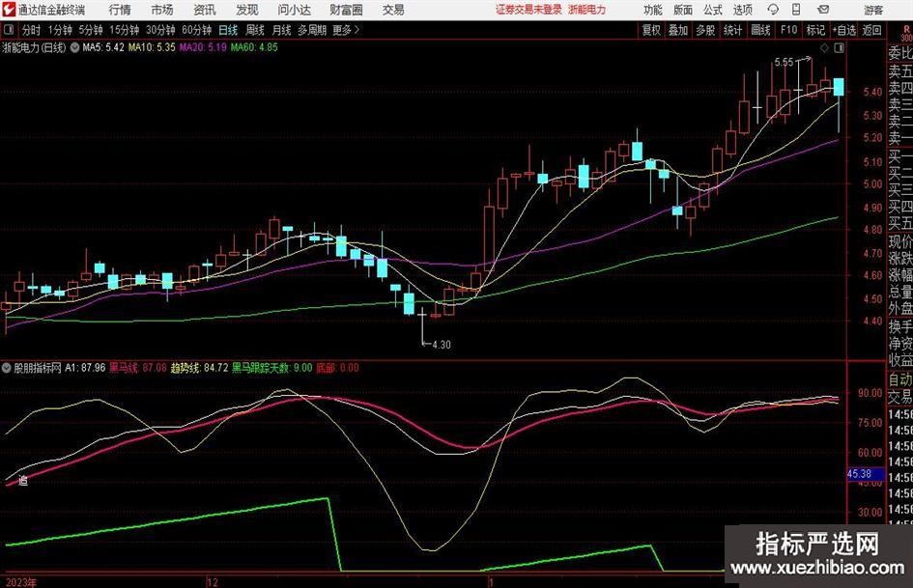Click the 黑马跟踪天数: 9.00 label
The width and height of the screenshot is (913, 588).
[x=271, y=368]
